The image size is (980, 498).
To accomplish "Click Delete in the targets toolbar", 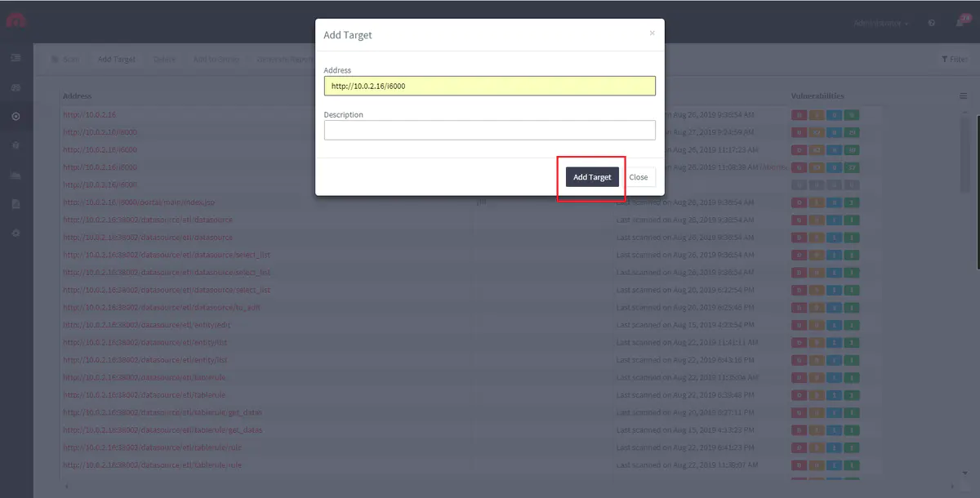I will [x=164, y=60].
